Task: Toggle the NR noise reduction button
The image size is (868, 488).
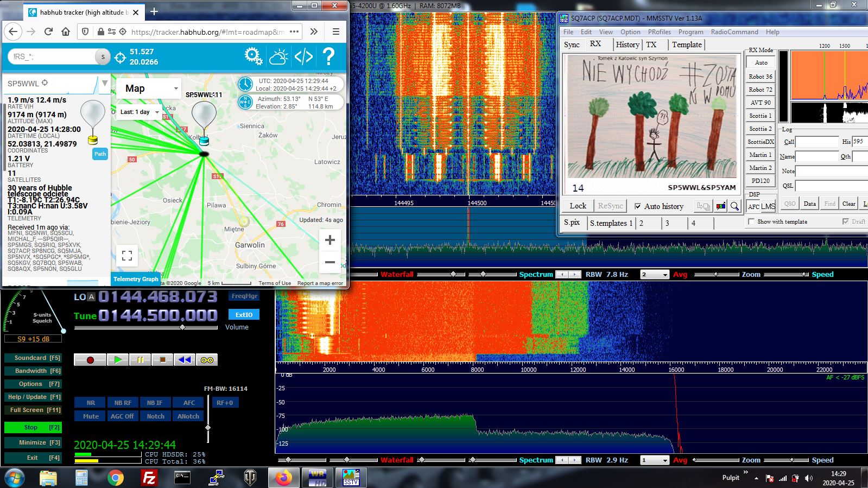Action: pyautogui.click(x=91, y=403)
